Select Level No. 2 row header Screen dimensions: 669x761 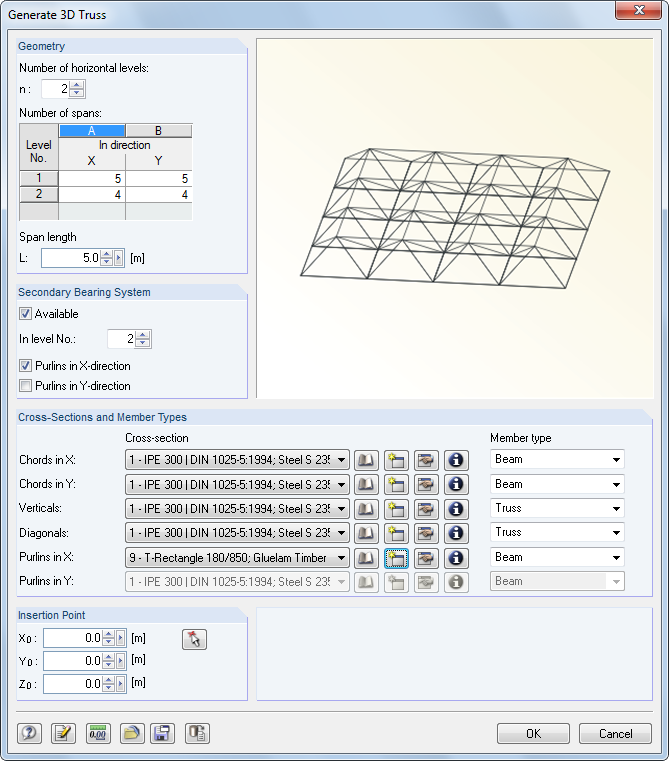pyautogui.click(x=39, y=194)
